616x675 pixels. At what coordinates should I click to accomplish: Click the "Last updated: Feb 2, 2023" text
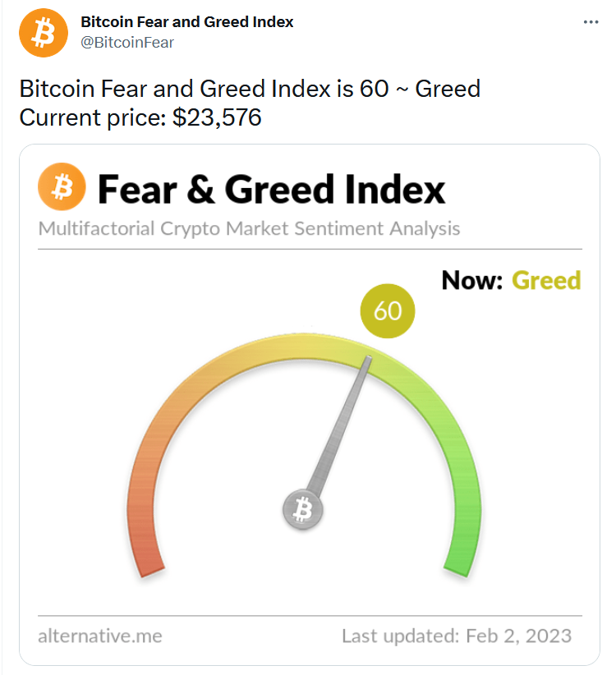456,636
